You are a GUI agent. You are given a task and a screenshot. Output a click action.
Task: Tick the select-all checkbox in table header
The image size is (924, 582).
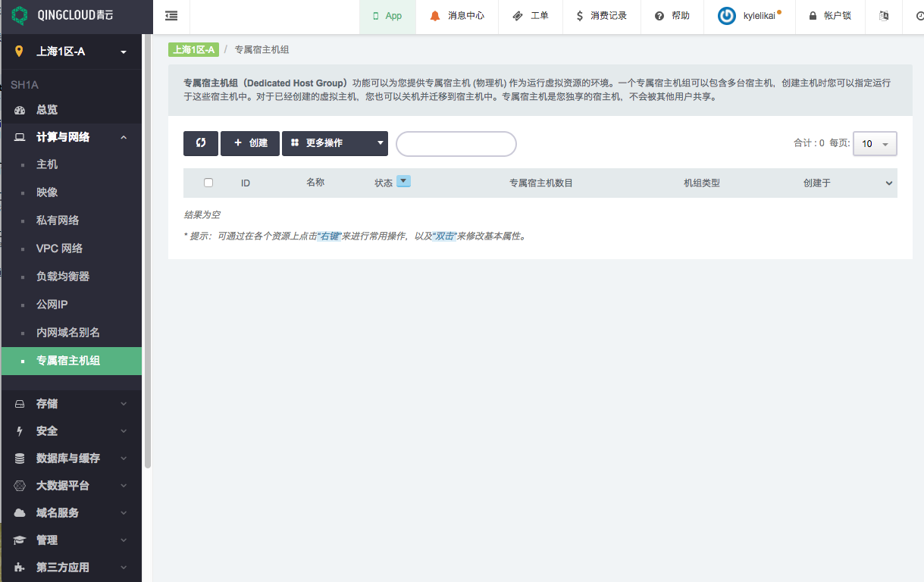208,183
